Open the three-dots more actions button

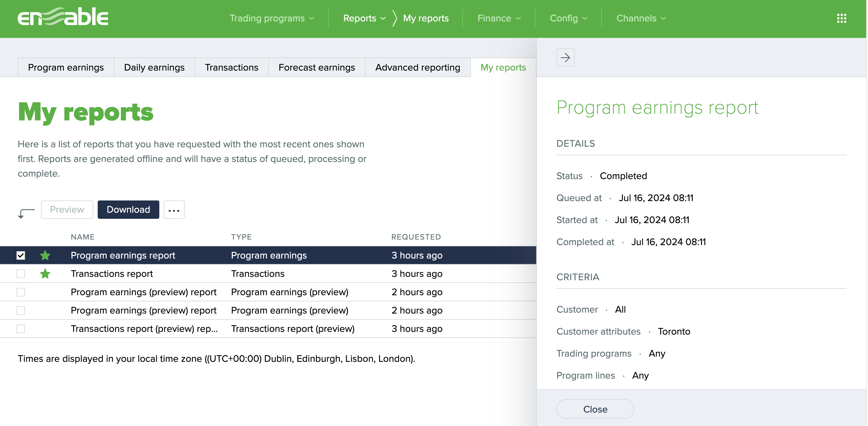pos(174,210)
